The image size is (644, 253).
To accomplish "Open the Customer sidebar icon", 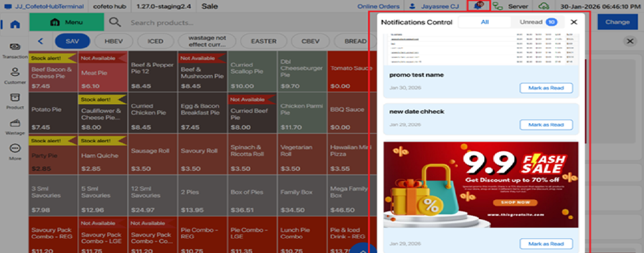I will [15, 72].
